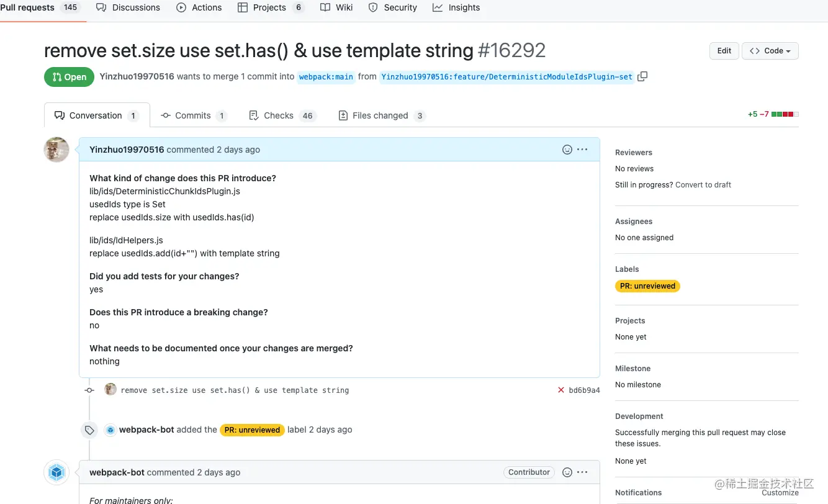The width and height of the screenshot is (828, 504).
Task: Open three-dot menu on webpack-bot's comment
Action: click(x=582, y=472)
